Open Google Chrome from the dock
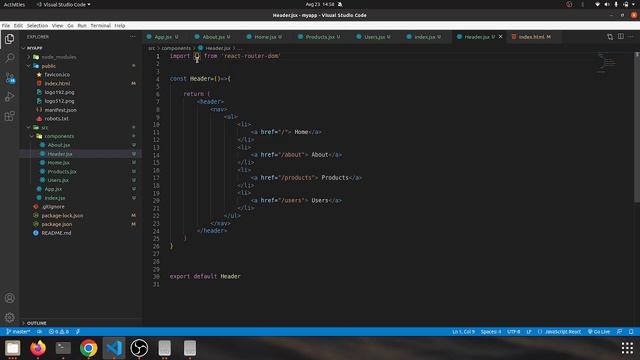This screenshot has width=640, height=360. tap(89, 348)
